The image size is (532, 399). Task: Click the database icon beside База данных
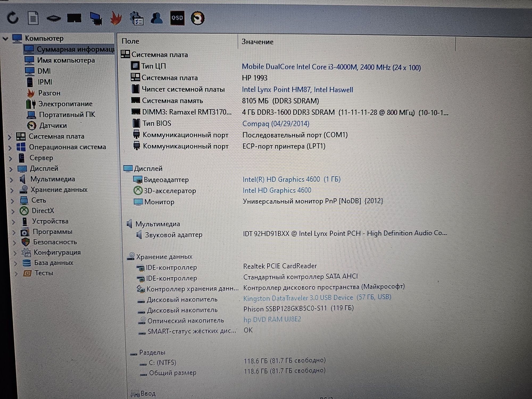(x=27, y=263)
